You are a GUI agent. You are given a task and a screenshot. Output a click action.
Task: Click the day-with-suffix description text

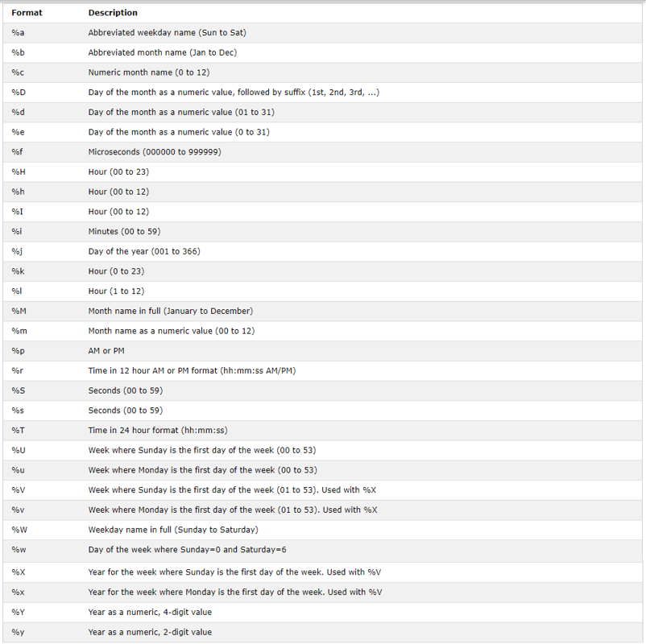234,93
